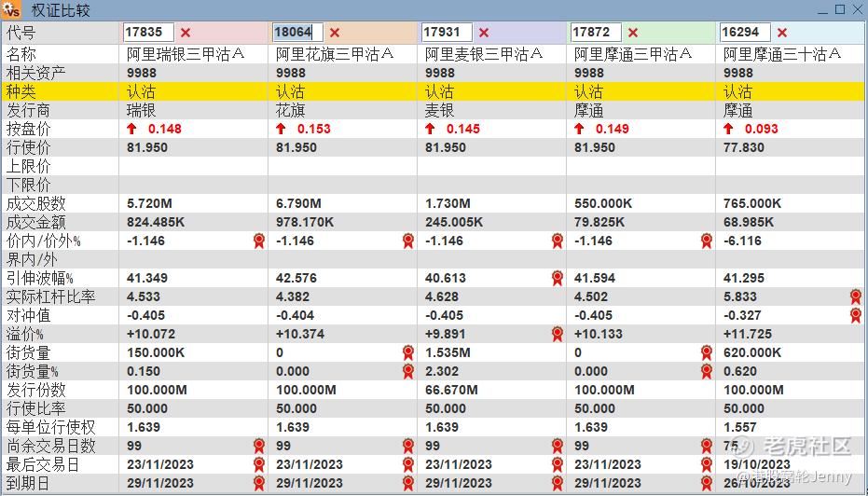Screen dimensions: 868x496
Task: Click the 尚余交易日数 ribbon badge in 麦银 column
Action: [x=558, y=446]
